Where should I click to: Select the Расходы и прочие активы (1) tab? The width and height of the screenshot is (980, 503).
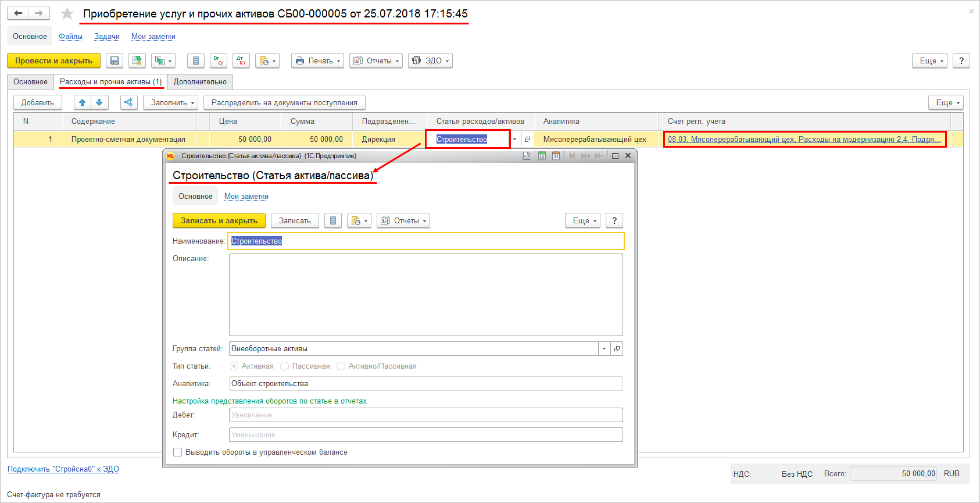(x=111, y=81)
